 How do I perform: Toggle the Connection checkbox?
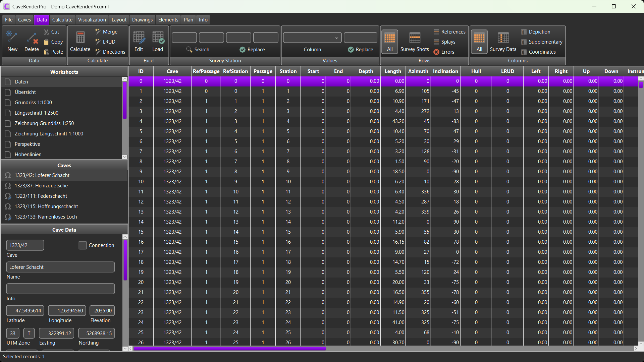[83, 245]
